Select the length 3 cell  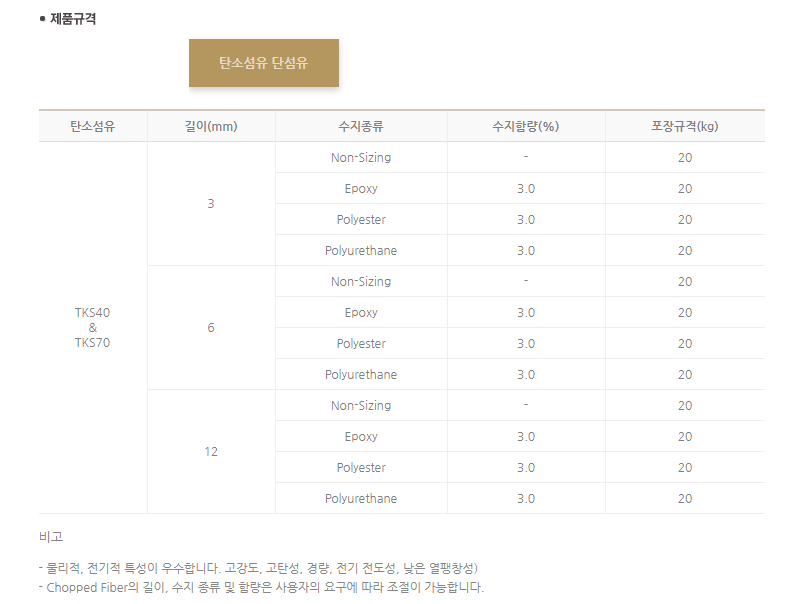(211, 204)
